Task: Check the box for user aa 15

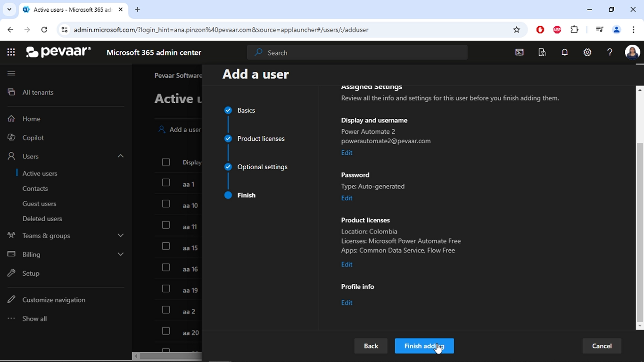Action: tap(166, 246)
